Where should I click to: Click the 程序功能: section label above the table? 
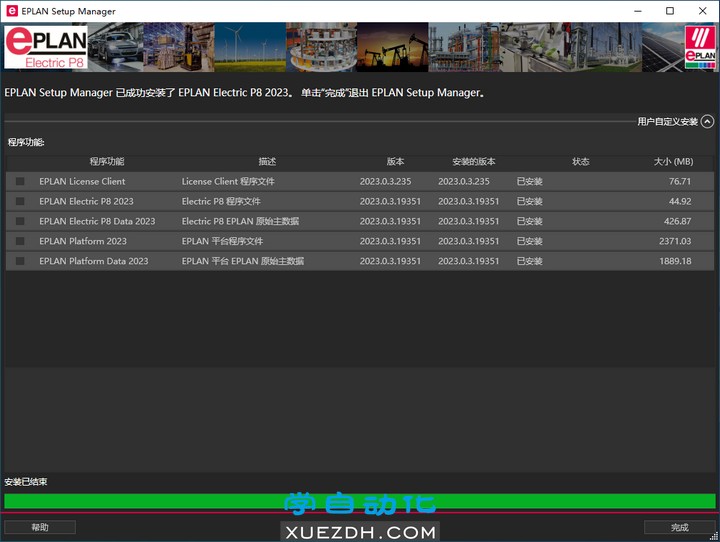[26, 142]
